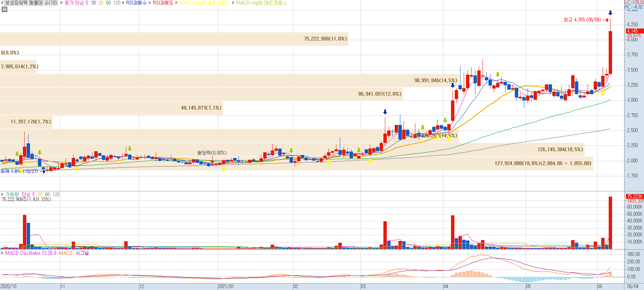The width and height of the screenshot is (644, 290).
Task: Select the price 20-day moving average legend
Action: [x=101, y=3]
